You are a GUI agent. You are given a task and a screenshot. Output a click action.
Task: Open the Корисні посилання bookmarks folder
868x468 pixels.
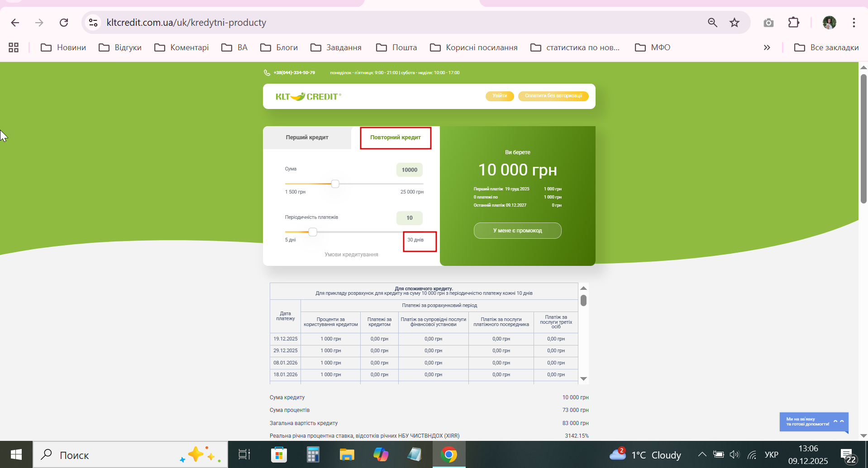pos(473,47)
